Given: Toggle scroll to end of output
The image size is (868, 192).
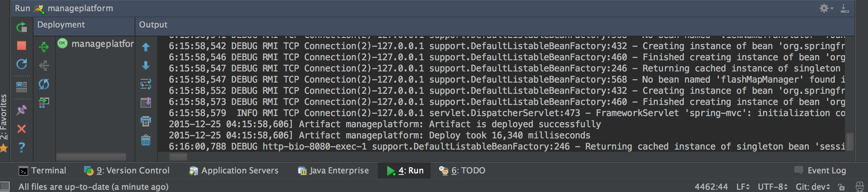Looking at the screenshot, I should pos(146,102).
